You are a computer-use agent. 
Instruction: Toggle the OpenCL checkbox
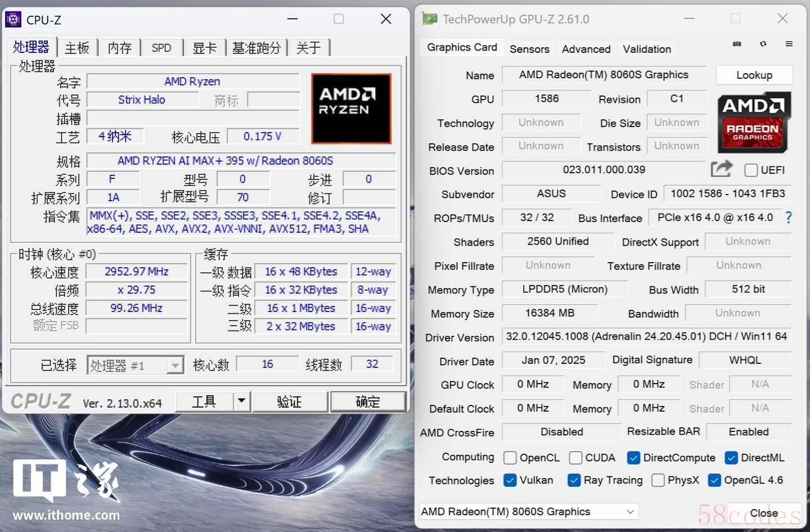click(x=510, y=458)
